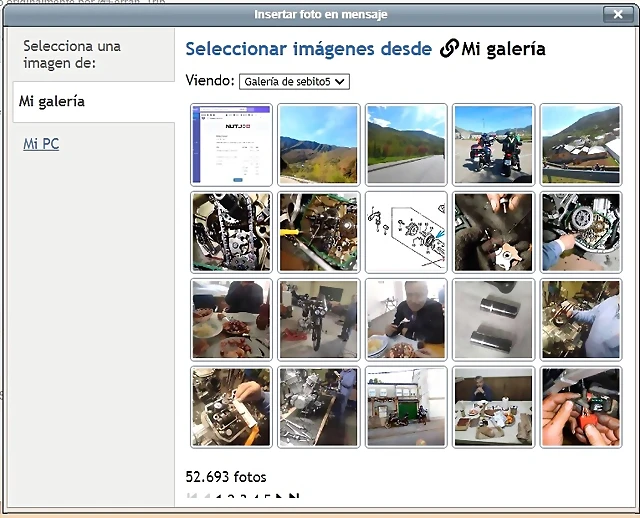The image size is (640, 518).
Task: Choose the clutch cover with blue sleeve thumbnail
Action: [581, 232]
